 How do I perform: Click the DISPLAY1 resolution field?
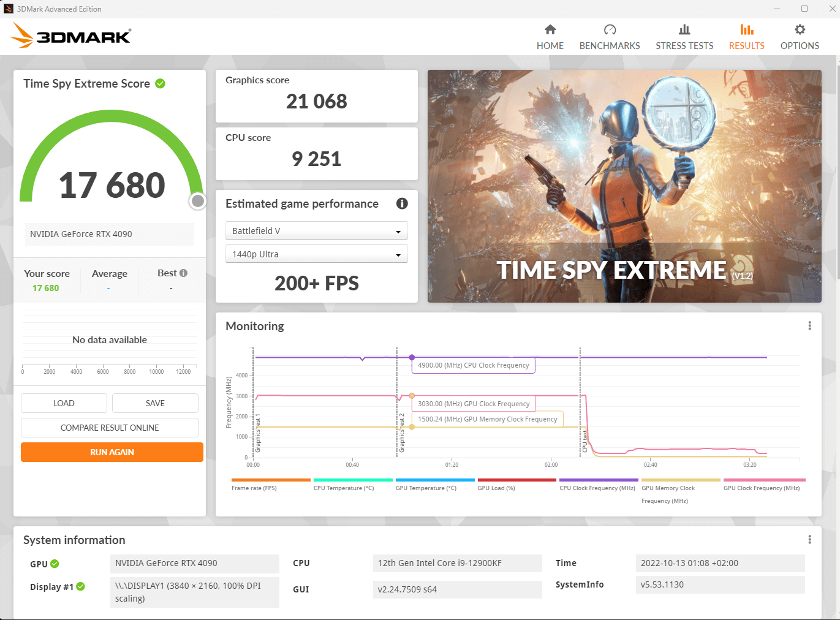(195, 592)
